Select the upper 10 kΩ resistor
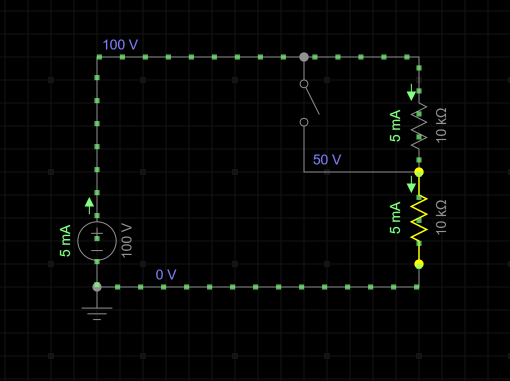This screenshot has width=510, height=381. 419,126
